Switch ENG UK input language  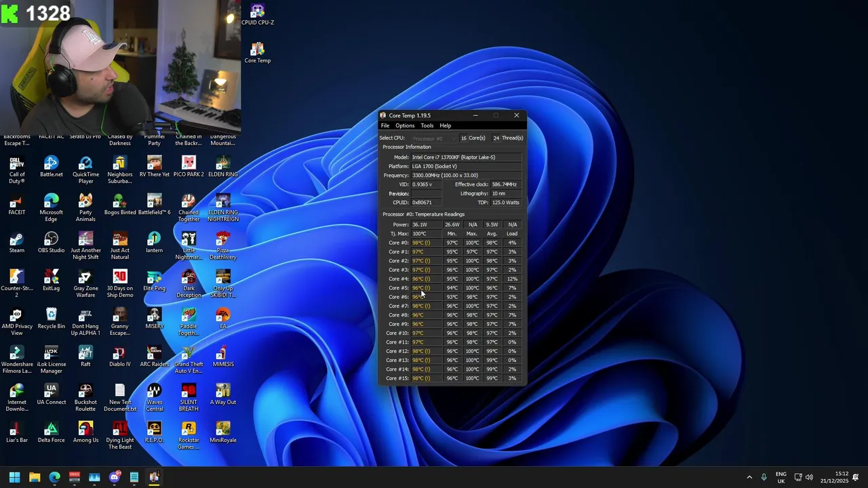coord(781,477)
